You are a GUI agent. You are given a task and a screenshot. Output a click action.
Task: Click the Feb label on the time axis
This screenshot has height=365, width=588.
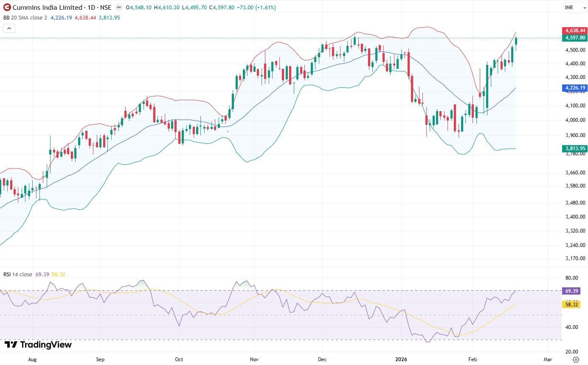click(x=473, y=359)
